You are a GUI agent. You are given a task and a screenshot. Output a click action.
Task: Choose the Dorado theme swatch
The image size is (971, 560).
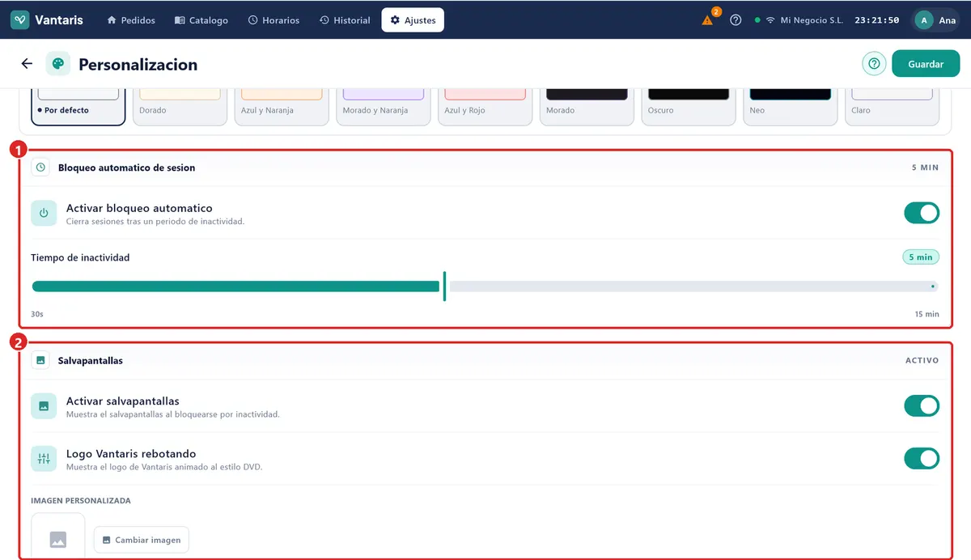(x=180, y=105)
